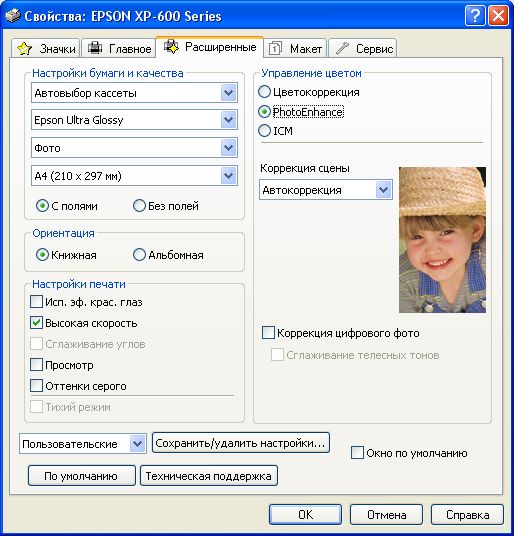This screenshot has height=536, width=514.
Task: Click Сохранить/удалить настройки button
Action: (241, 443)
